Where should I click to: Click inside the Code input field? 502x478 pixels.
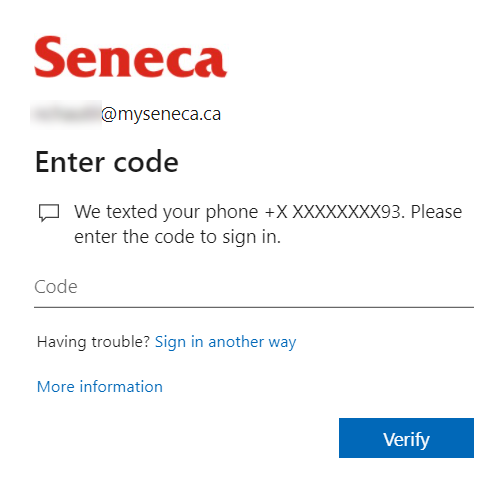(254, 287)
